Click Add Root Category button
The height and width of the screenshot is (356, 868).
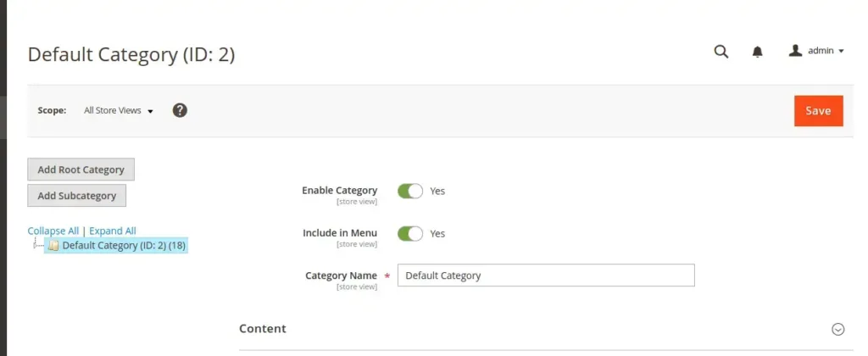coord(81,170)
